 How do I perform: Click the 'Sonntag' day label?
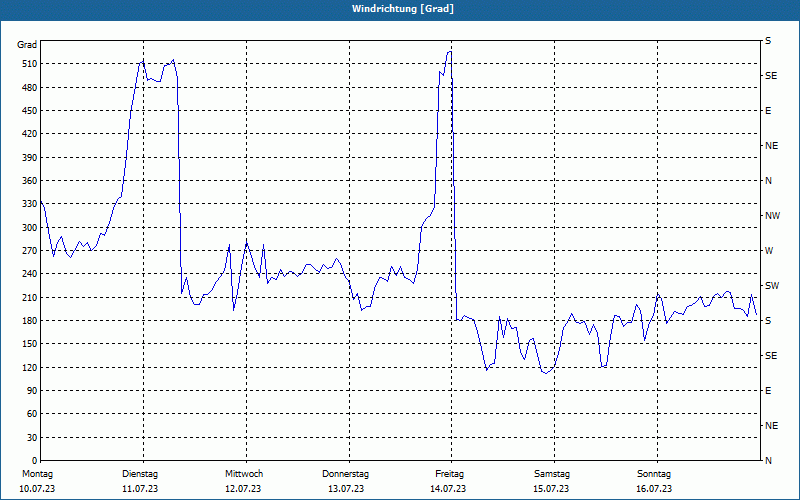click(654, 474)
